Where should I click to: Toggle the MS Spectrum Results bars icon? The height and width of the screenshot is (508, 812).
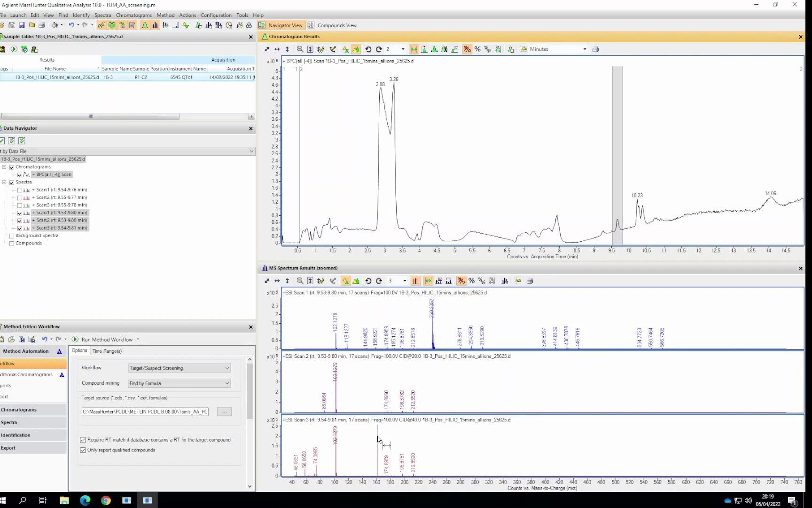155,25
